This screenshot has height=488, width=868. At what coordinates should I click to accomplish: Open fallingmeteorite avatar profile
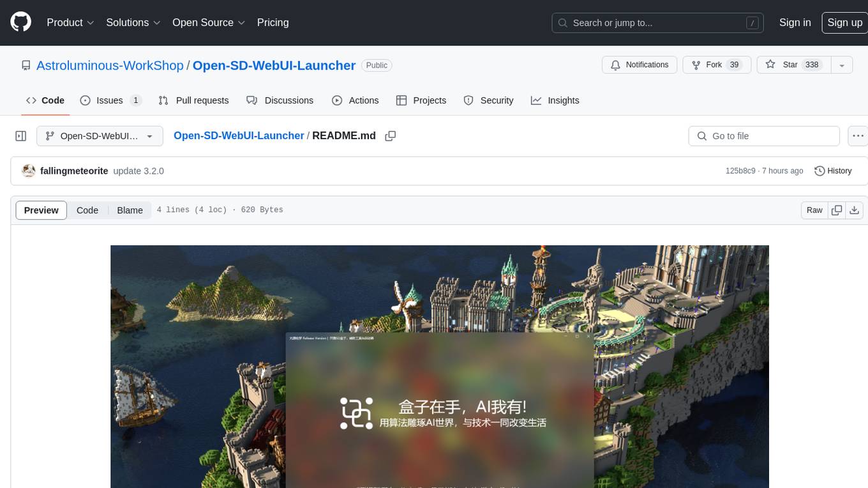[x=28, y=171]
